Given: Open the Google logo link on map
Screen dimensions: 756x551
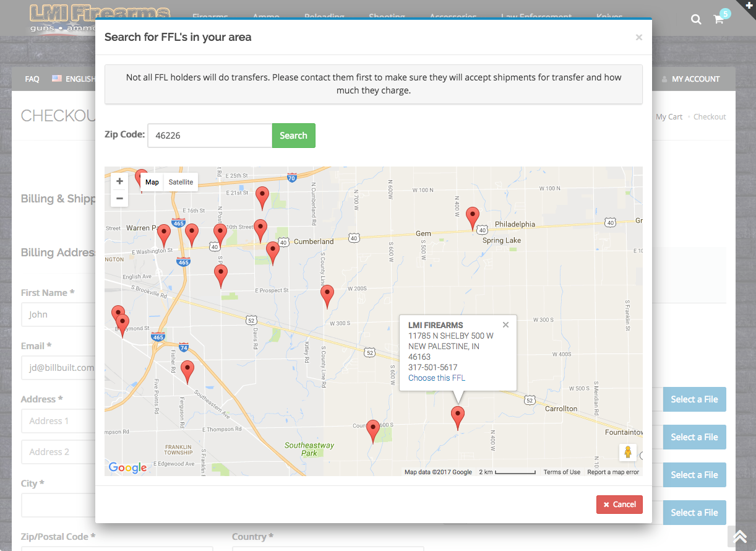Looking at the screenshot, I should (x=128, y=468).
